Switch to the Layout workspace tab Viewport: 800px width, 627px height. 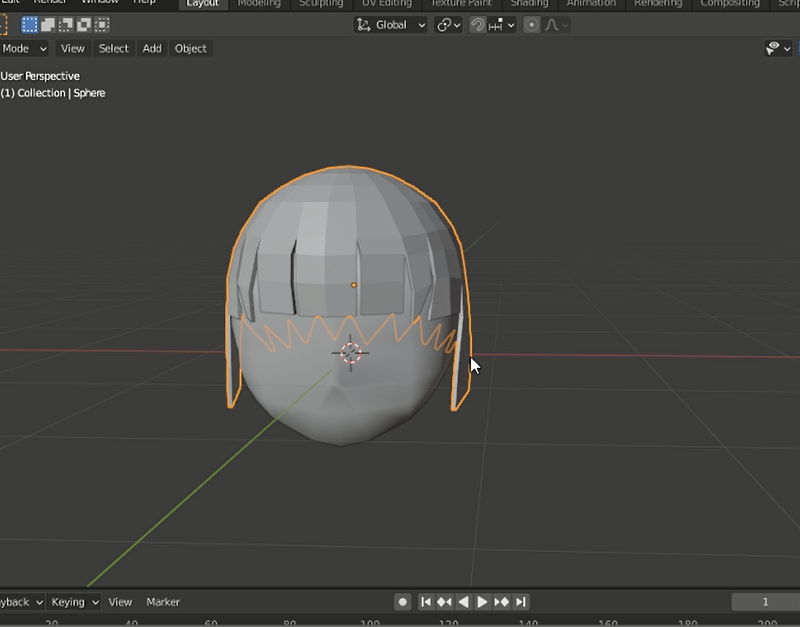pyautogui.click(x=202, y=4)
